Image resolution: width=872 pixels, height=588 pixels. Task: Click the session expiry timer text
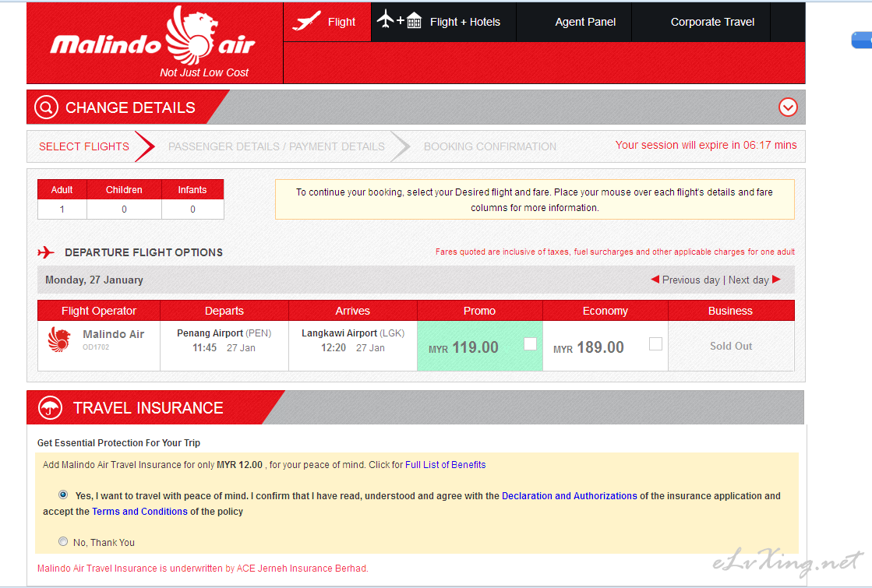tap(706, 145)
